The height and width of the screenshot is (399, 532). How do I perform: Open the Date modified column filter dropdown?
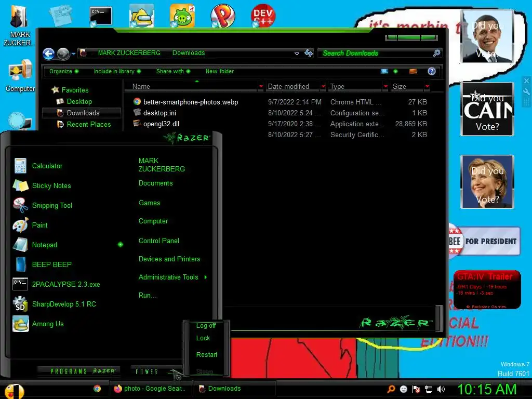(x=323, y=87)
